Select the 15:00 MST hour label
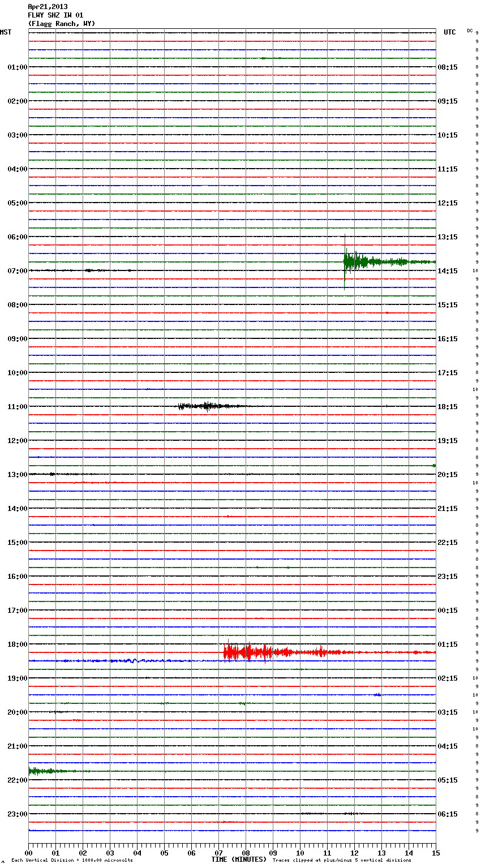Viewport: 481px width, 868px height. [18, 543]
